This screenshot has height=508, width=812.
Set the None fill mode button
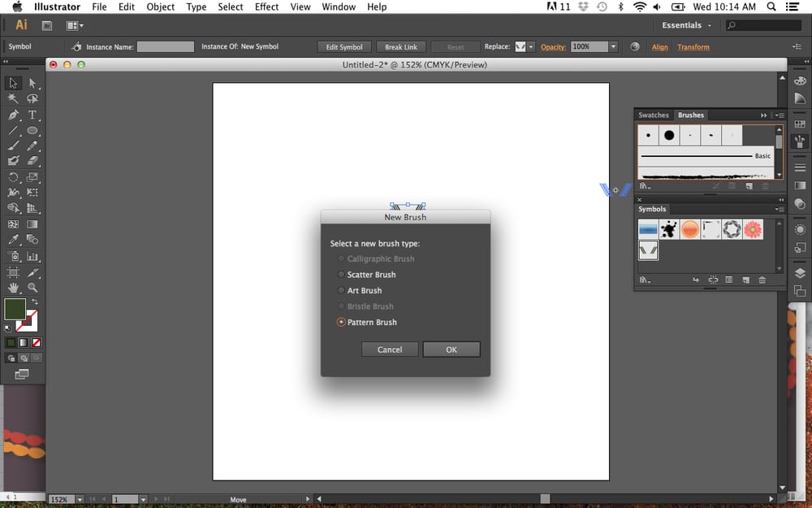(x=37, y=343)
